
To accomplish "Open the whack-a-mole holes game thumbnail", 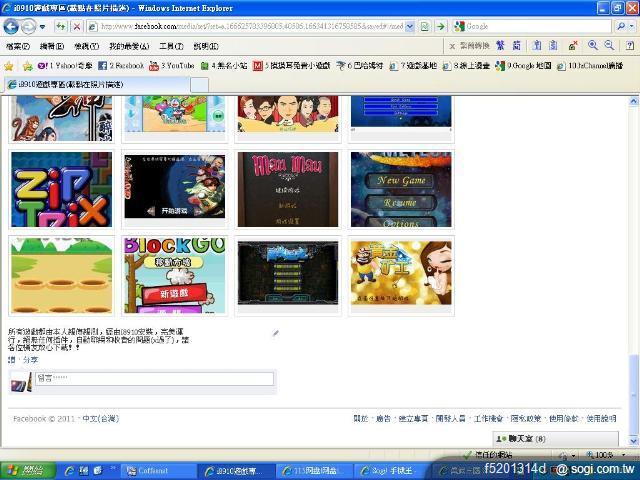I will tap(62, 276).
